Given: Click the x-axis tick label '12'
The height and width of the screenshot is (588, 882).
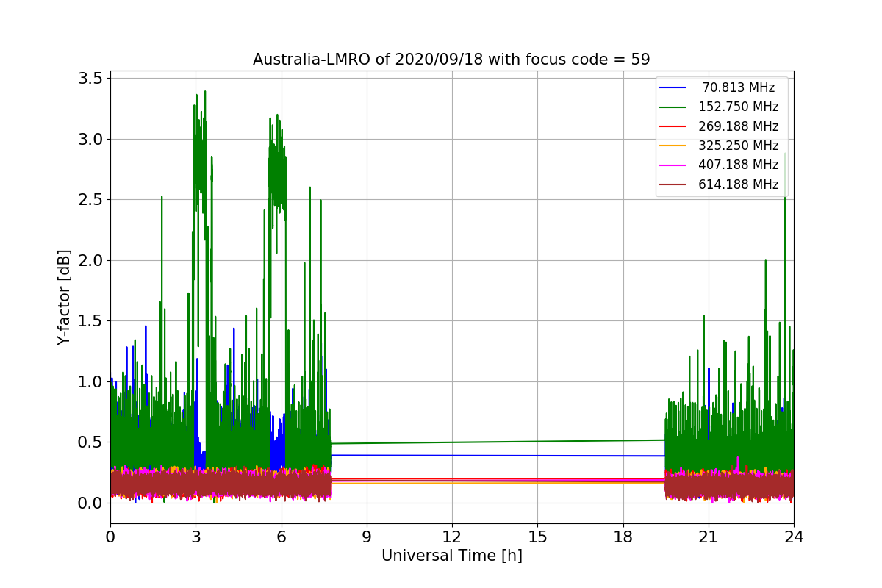Looking at the screenshot, I should [x=451, y=537].
